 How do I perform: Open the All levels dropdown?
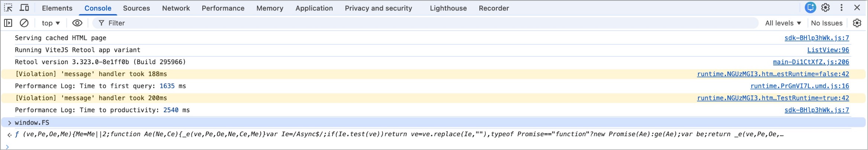coord(783,23)
